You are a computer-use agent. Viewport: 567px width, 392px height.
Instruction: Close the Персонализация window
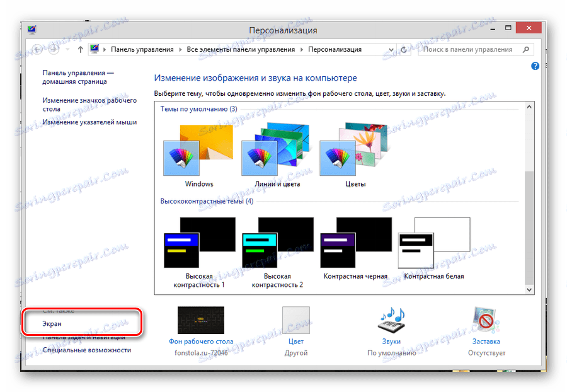pos(529,28)
